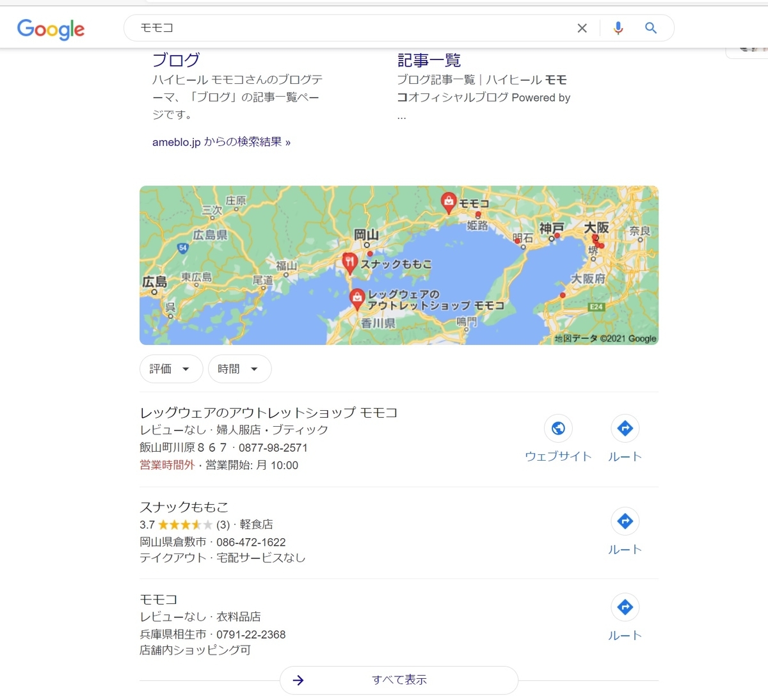Select the スナックももこ restaurant map pin
This screenshot has height=700, width=768.
point(349,262)
